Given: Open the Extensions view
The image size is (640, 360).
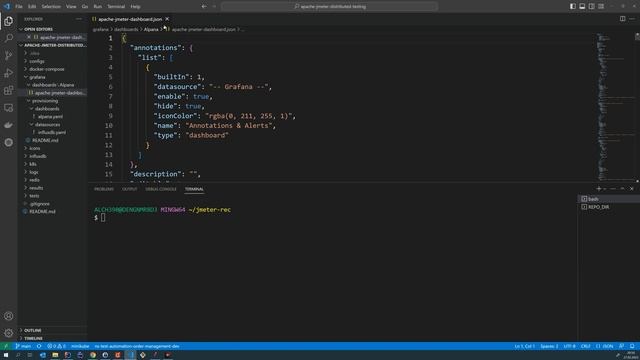Looking at the screenshot, I should (9, 90).
